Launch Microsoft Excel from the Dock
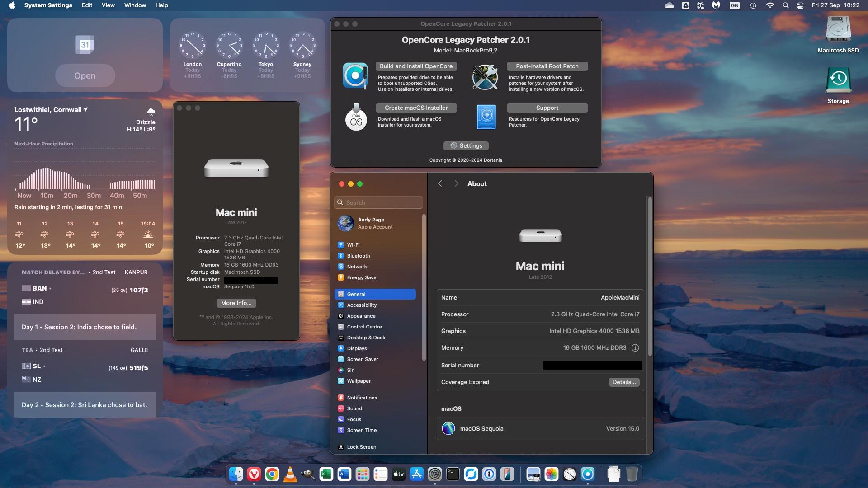The width and height of the screenshot is (868, 488). (326, 474)
